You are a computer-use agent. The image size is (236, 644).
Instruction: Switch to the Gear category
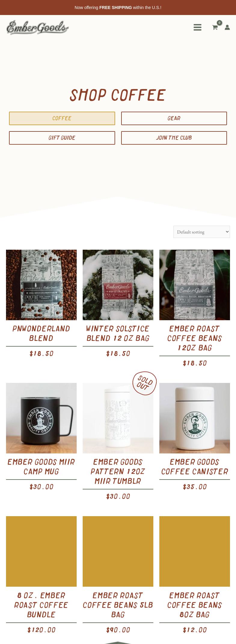(x=174, y=118)
